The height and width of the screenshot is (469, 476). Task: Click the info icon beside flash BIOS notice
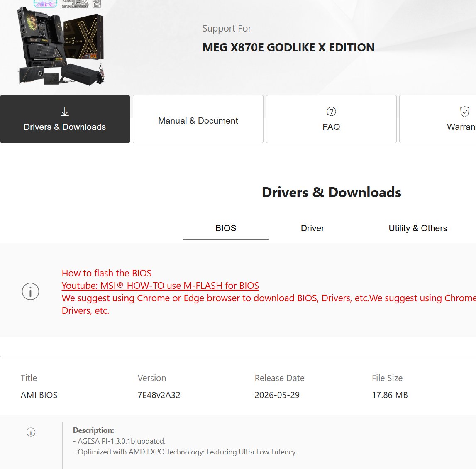click(30, 291)
